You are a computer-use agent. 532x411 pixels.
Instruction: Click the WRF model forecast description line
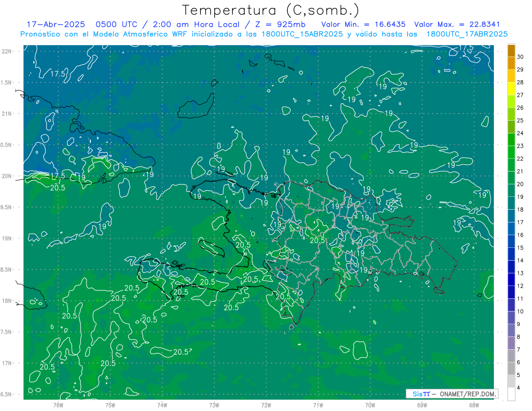(x=264, y=34)
